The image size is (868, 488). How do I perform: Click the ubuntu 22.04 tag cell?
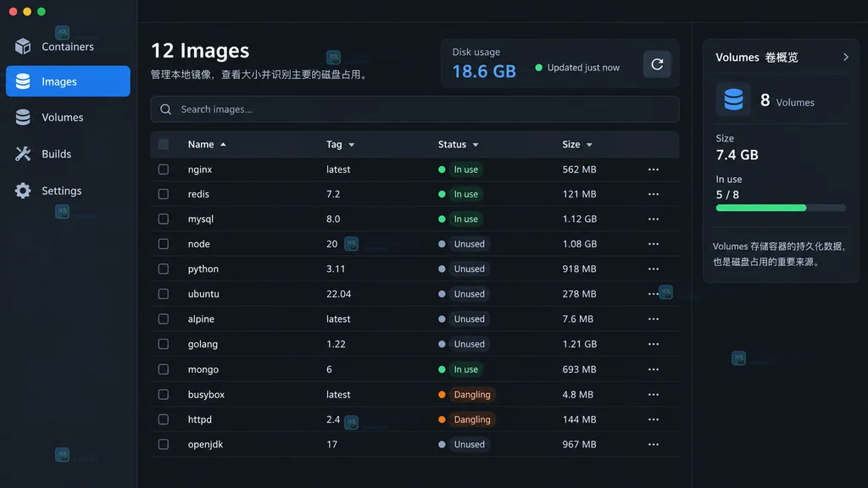tap(339, 294)
